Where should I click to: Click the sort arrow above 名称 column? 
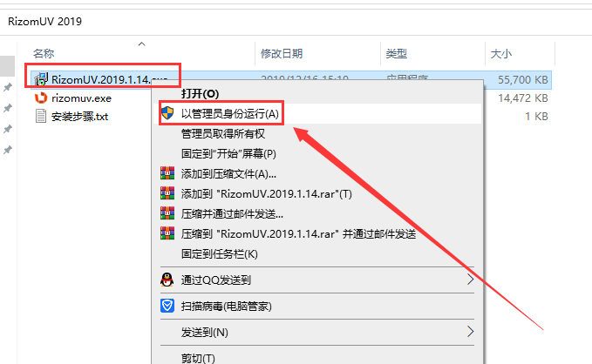[x=141, y=43]
